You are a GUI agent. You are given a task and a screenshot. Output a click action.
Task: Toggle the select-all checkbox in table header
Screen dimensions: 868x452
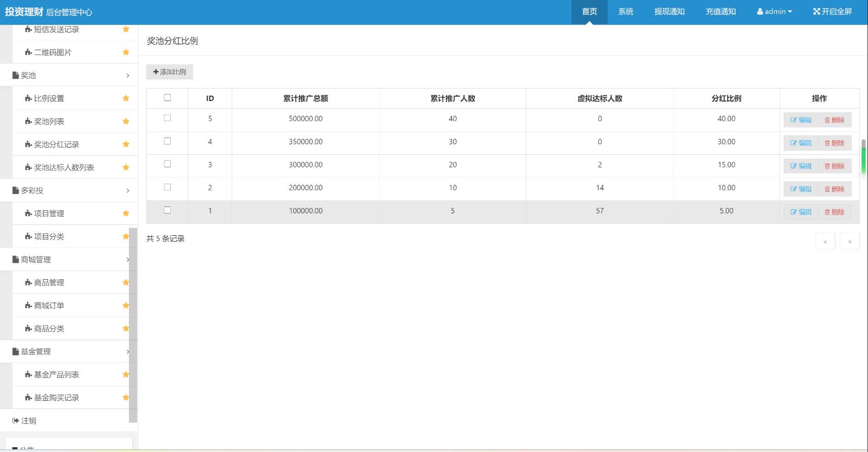[x=168, y=98]
